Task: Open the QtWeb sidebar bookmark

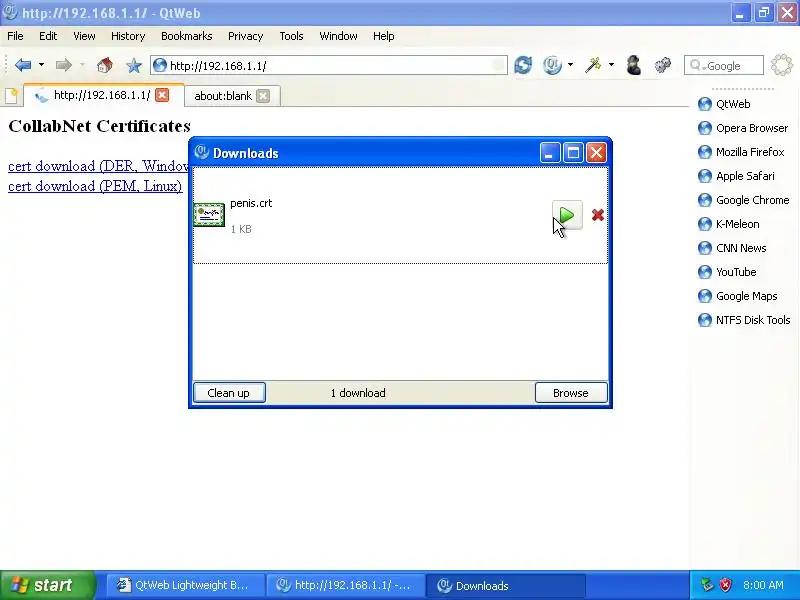Action: tap(724, 104)
